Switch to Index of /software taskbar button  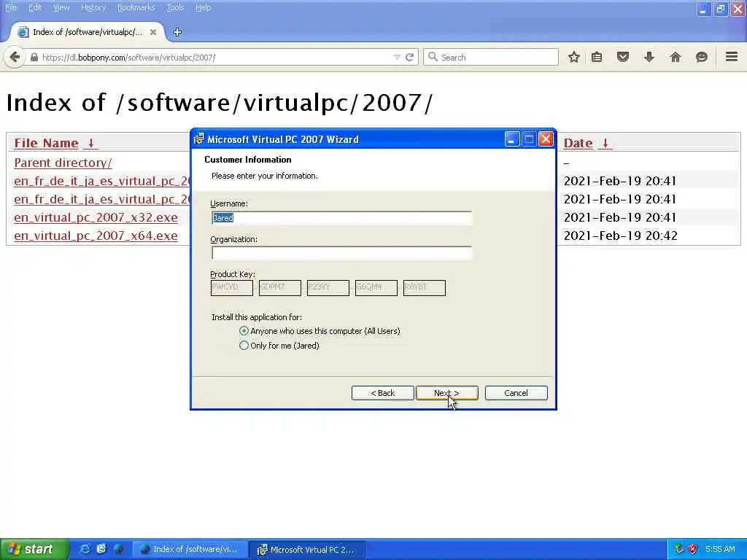190,549
